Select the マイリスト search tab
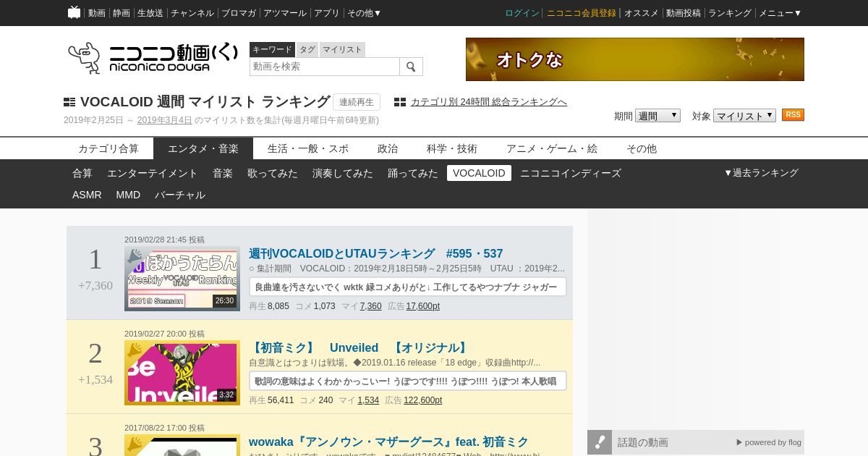Viewport: 868px width, 456px height. [x=342, y=49]
